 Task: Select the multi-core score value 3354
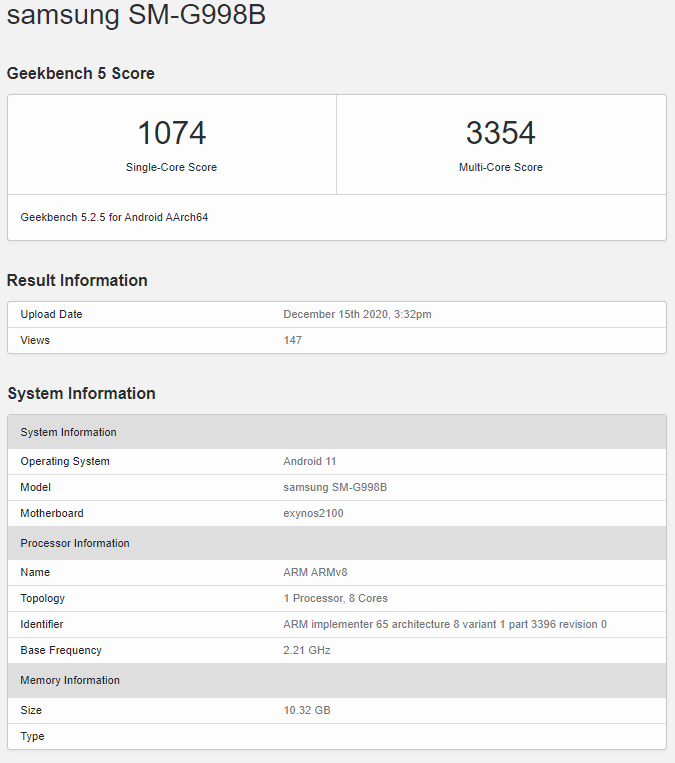(500, 133)
